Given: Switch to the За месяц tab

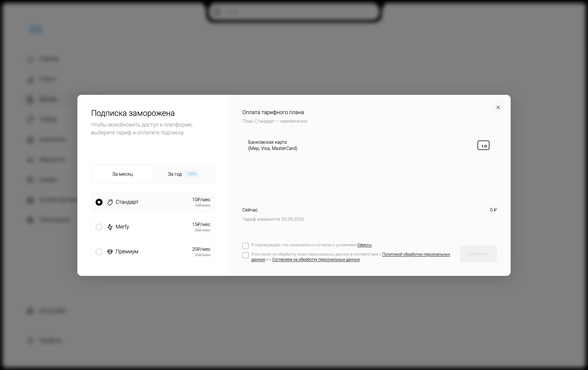Looking at the screenshot, I should click(x=122, y=174).
